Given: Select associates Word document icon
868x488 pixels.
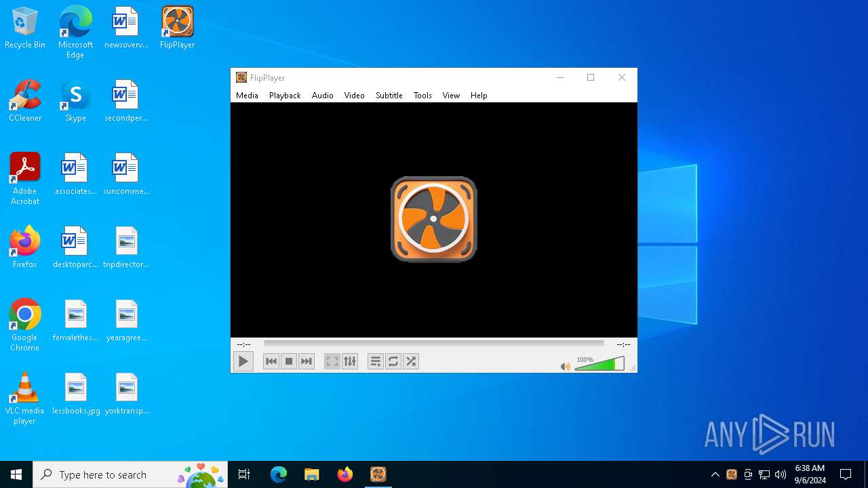Looking at the screenshot, I should (x=75, y=175).
